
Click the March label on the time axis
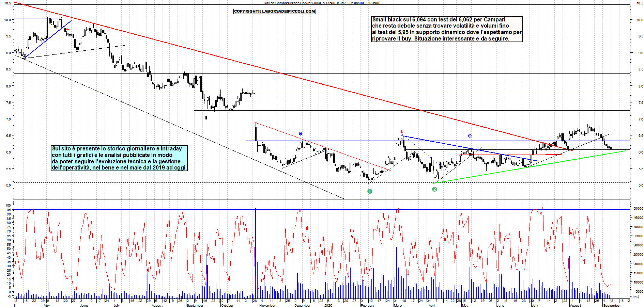pyautogui.click(x=398, y=305)
